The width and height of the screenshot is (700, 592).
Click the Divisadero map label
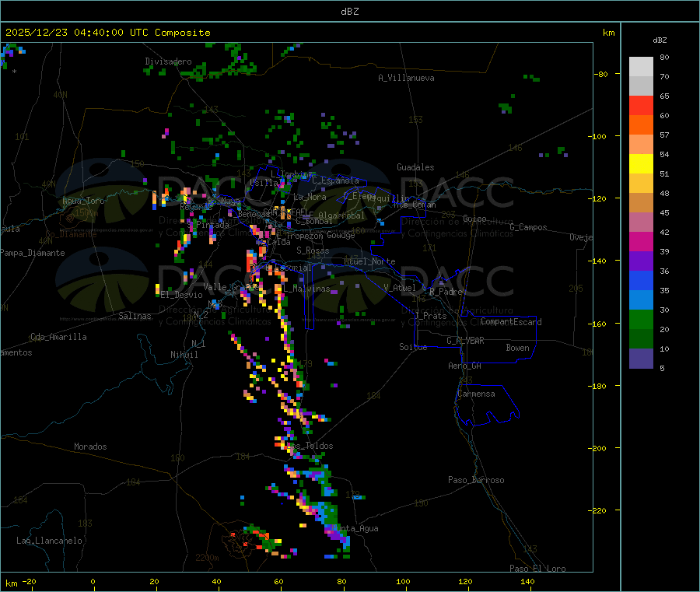click(168, 61)
